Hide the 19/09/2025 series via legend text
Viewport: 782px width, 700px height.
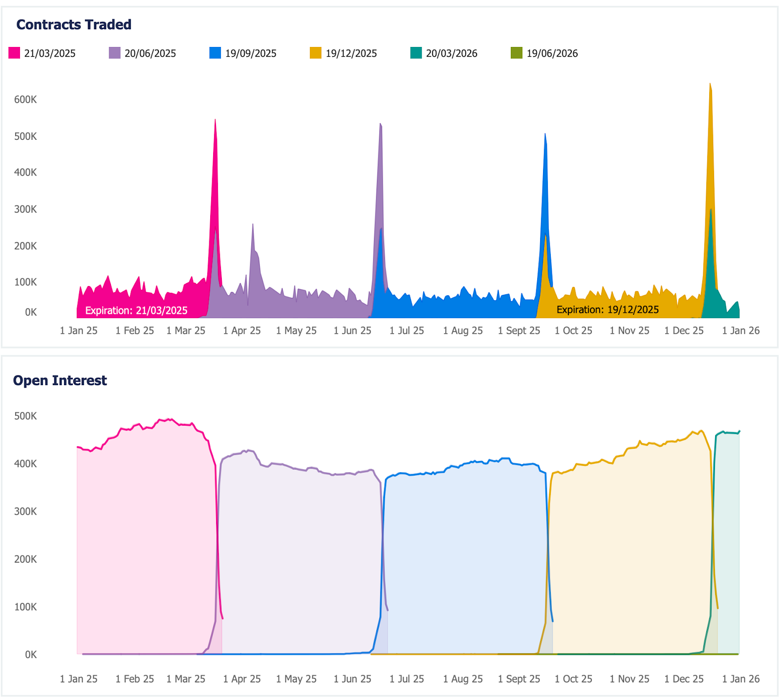251,53
